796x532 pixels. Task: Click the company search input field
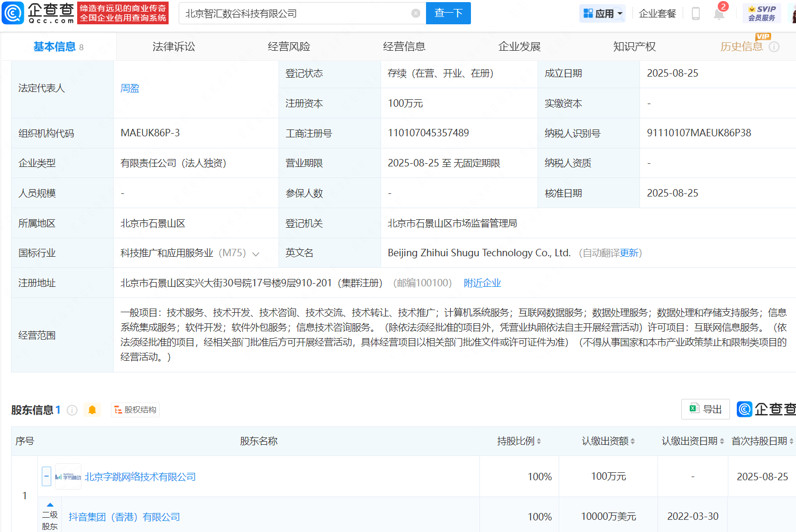[x=296, y=13]
